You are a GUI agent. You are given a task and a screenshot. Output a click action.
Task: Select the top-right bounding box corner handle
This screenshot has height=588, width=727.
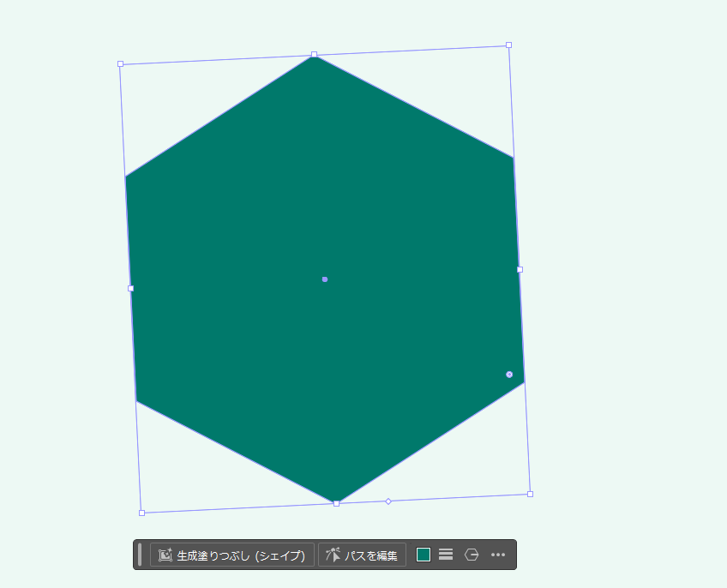click(508, 45)
